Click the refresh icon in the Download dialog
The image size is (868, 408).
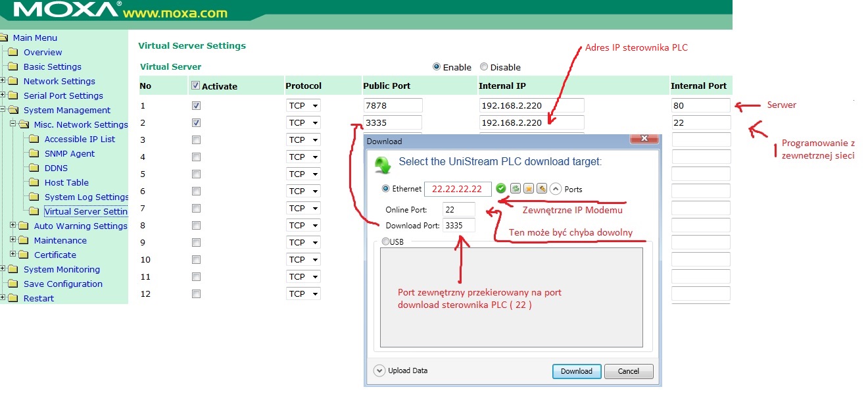coord(516,189)
